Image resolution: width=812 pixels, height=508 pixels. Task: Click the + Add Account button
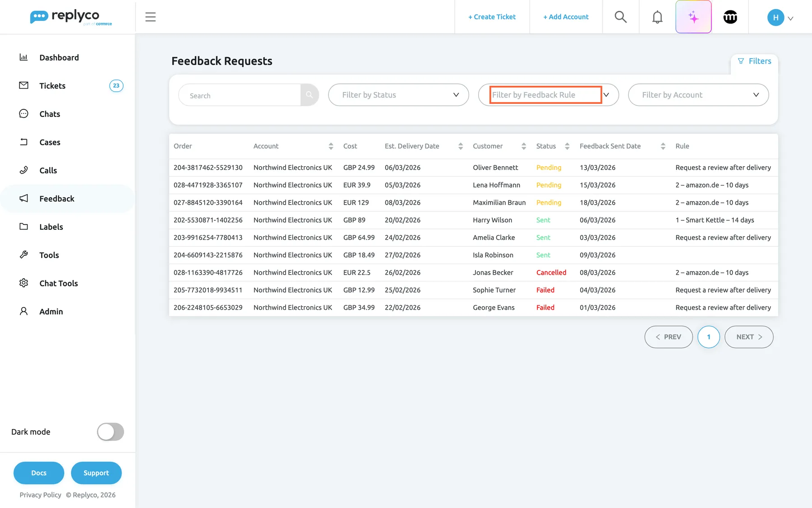coord(566,17)
